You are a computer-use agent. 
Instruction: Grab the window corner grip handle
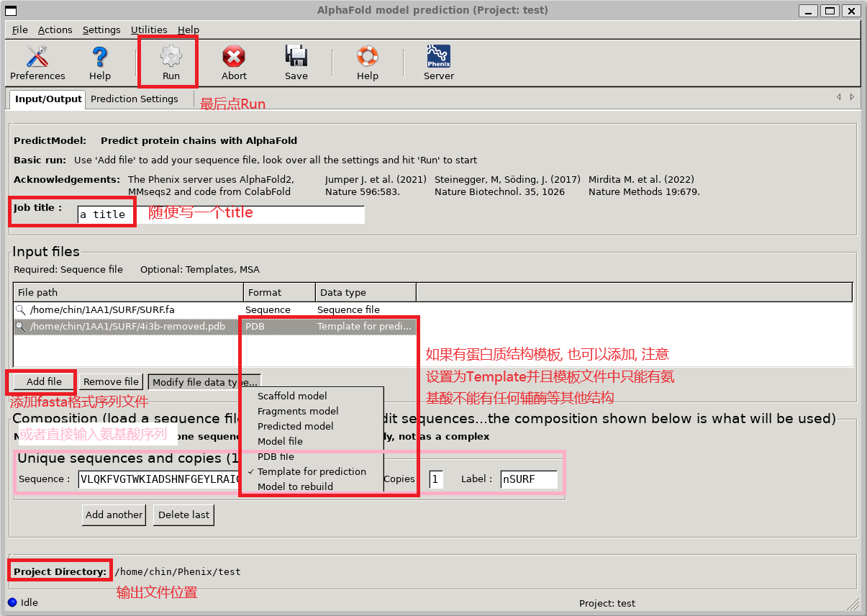853,603
